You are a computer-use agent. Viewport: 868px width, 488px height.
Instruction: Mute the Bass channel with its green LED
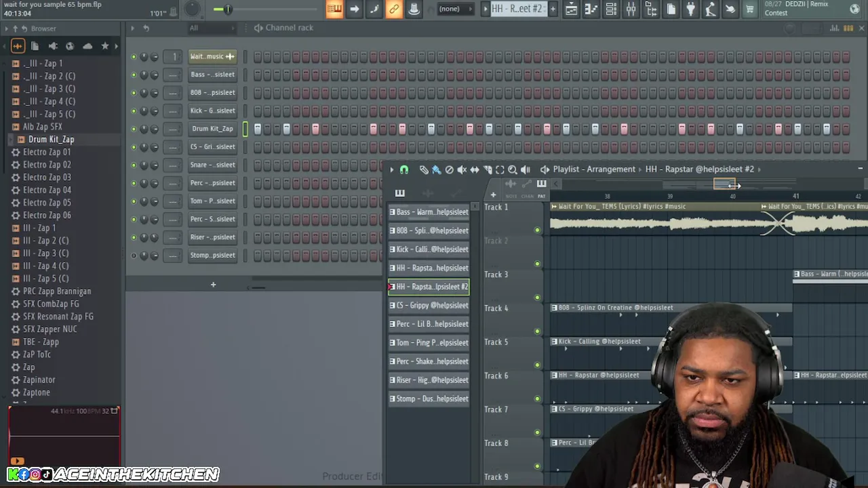pyautogui.click(x=134, y=75)
